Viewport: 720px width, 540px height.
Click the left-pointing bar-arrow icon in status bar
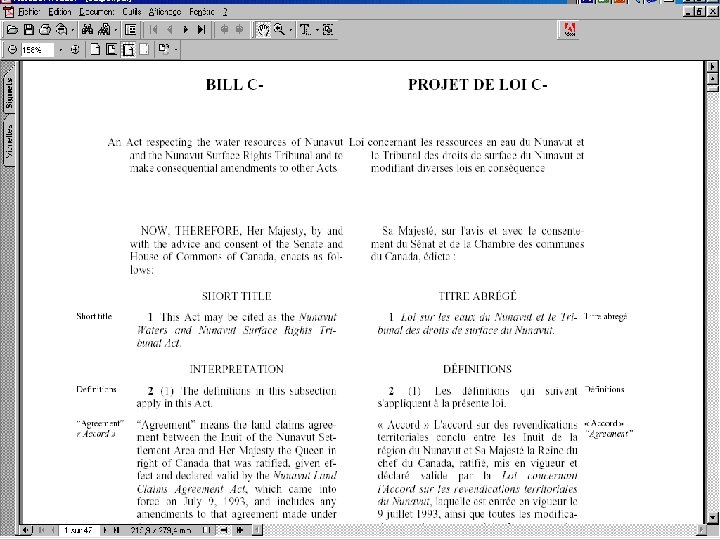tap(224, 530)
